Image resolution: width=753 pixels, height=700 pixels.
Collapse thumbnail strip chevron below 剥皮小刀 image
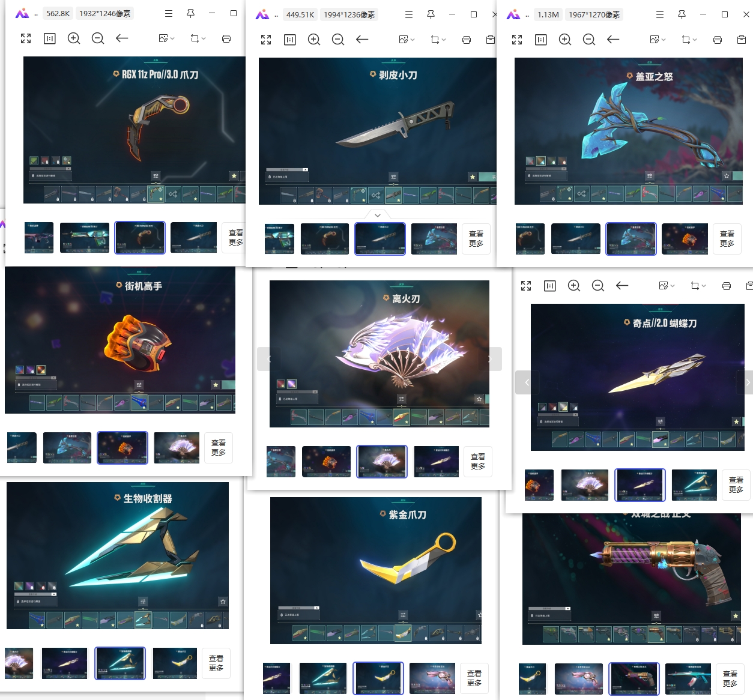click(377, 215)
